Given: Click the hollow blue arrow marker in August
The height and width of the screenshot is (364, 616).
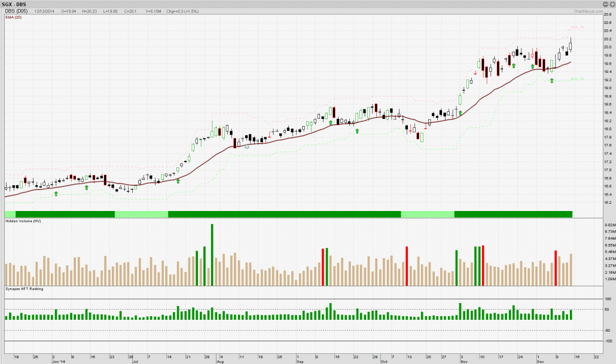Looking at the screenshot, I should point(247,145).
